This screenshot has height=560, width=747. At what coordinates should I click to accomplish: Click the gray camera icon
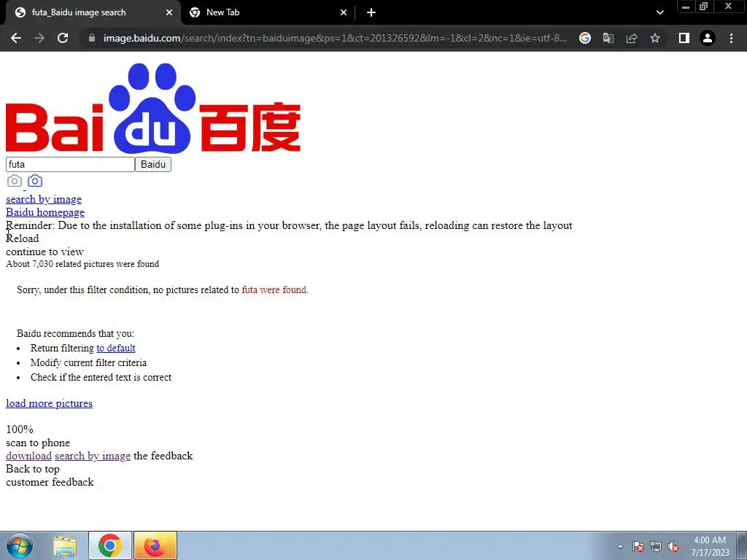[15, 181]
